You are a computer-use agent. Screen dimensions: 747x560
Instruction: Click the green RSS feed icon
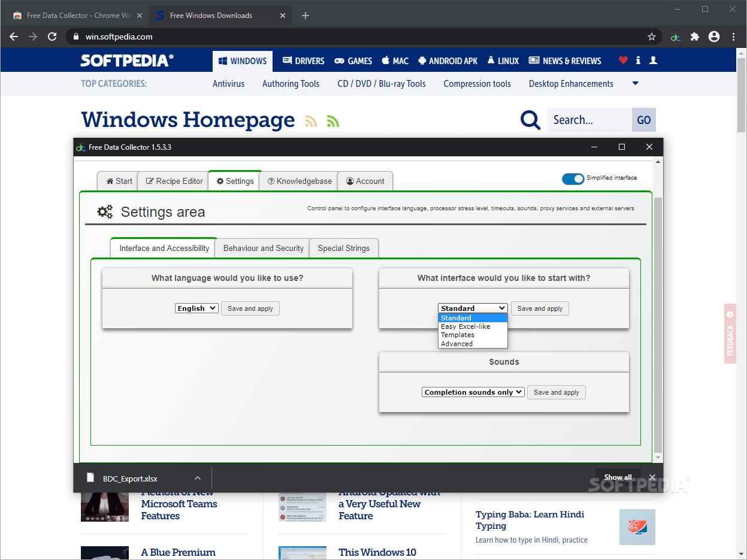pos(333,121)
